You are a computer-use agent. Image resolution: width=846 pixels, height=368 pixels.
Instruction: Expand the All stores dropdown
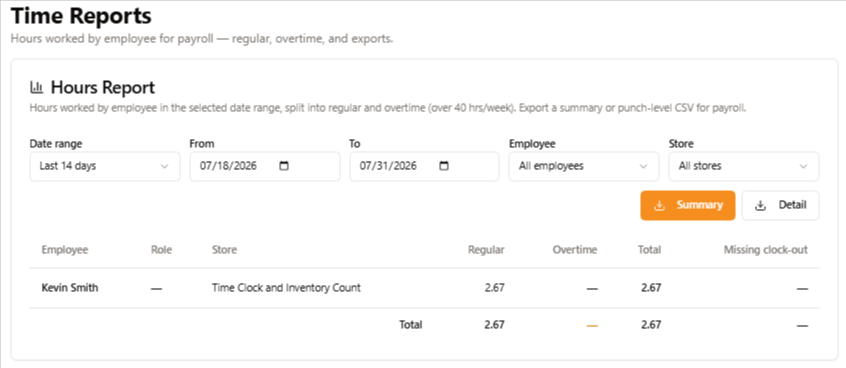pos(743,166)
